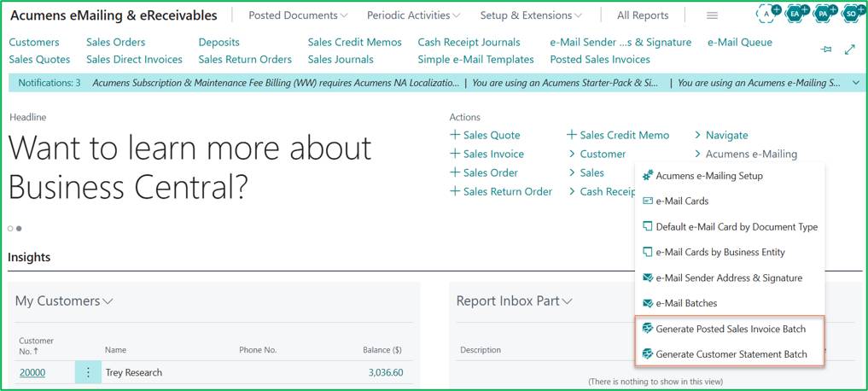Open the e-Mail Sender …s & Signature link
Screen dimensions: 868x391
click(x=620, y=42)
